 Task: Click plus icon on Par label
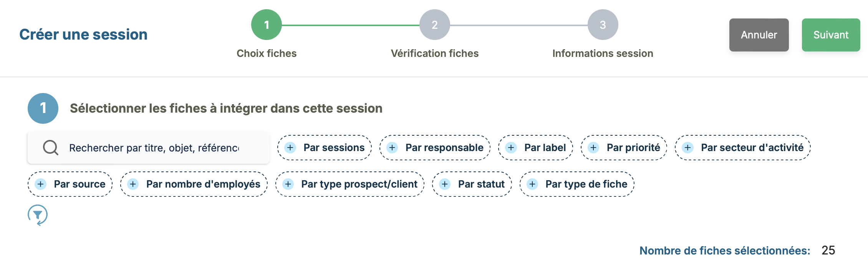(x=511, y=148)
